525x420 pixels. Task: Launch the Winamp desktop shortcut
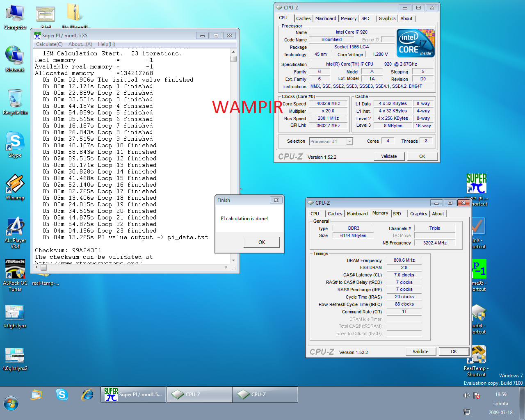tap(15, 187)
